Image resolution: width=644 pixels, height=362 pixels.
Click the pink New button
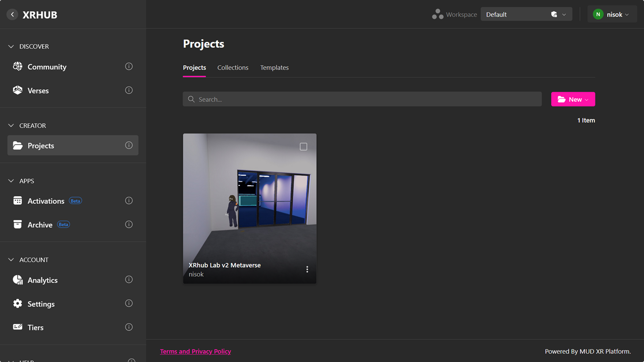573,99
